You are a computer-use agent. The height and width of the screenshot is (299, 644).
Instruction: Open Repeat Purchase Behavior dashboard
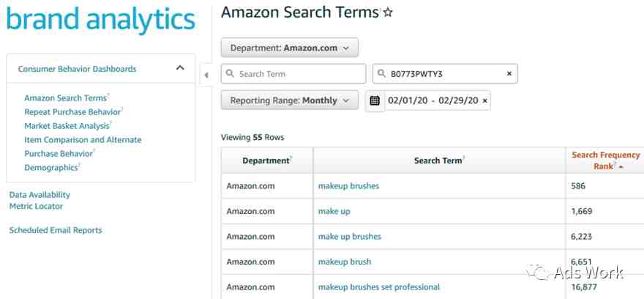pyautogui.click(x=72, y=112)
